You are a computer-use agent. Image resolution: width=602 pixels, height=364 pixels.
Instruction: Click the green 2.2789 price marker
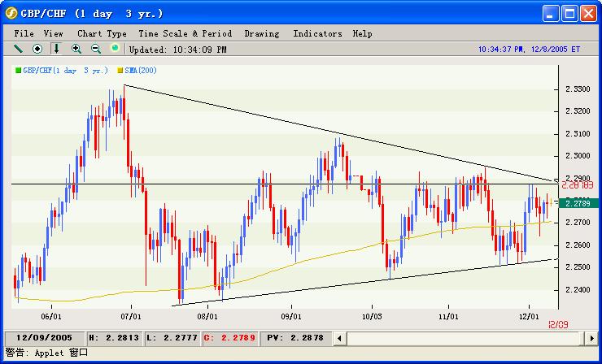578,203
